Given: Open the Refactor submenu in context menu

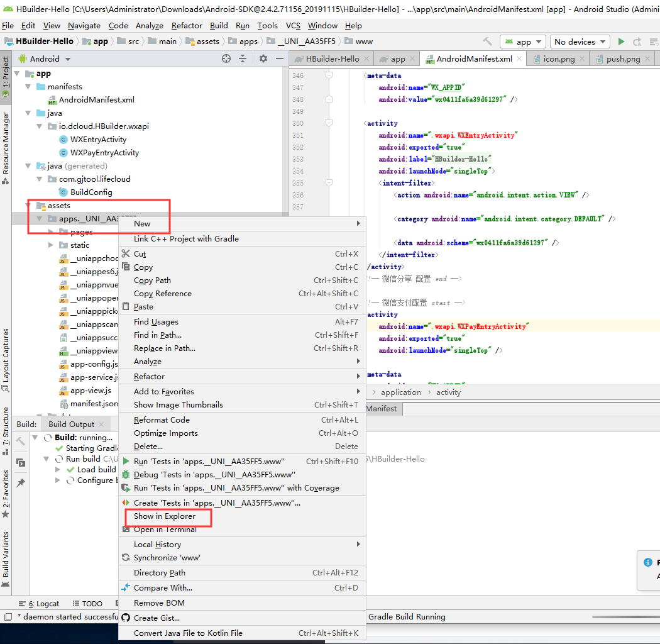Looking at the screenshot, I should [243, 376].
